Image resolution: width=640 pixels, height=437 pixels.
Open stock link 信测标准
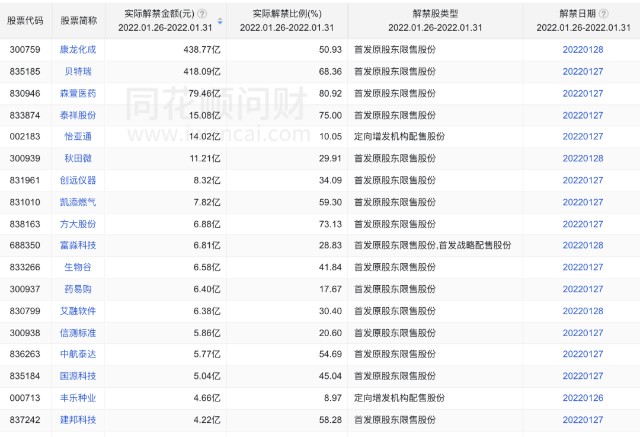[78, 333]
